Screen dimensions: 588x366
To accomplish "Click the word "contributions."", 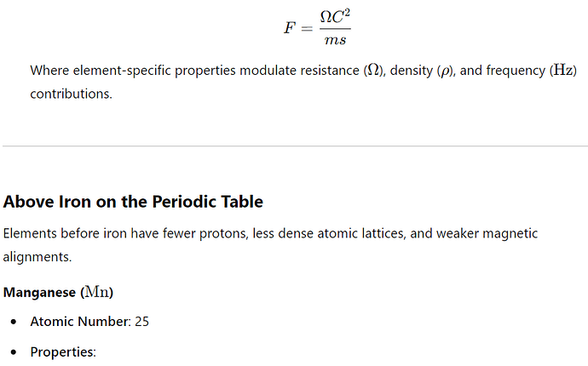I will [72, 94].
